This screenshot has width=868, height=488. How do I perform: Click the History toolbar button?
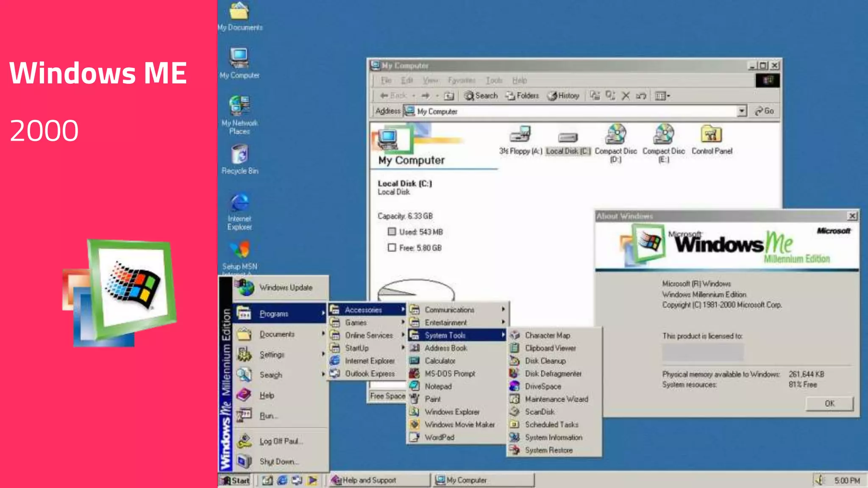click(563, 96)
